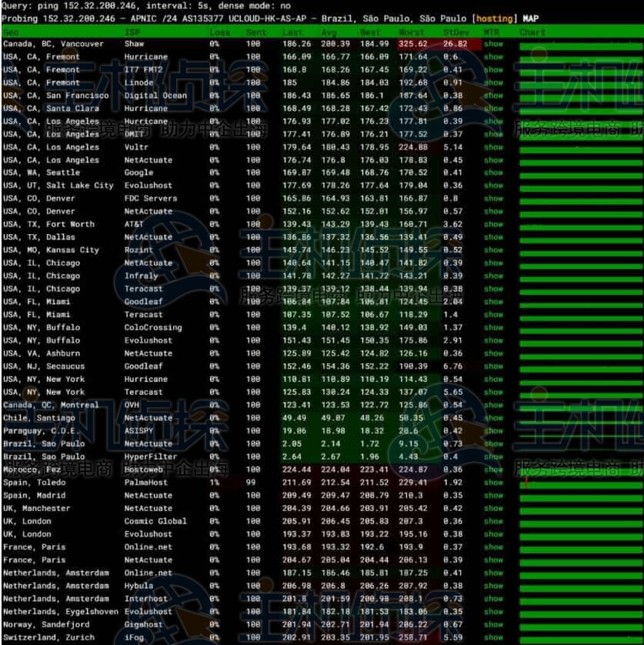The height and width of the screenshot is (645, 644).
Task: Show MTR for Kansas City Rozint row
Action: tap(493, 250)
